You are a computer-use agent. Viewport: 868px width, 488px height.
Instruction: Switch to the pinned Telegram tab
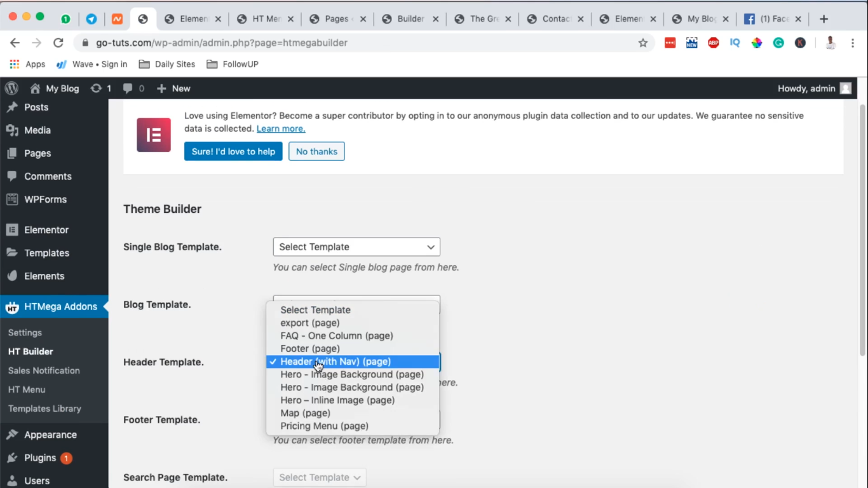(92, 19)
